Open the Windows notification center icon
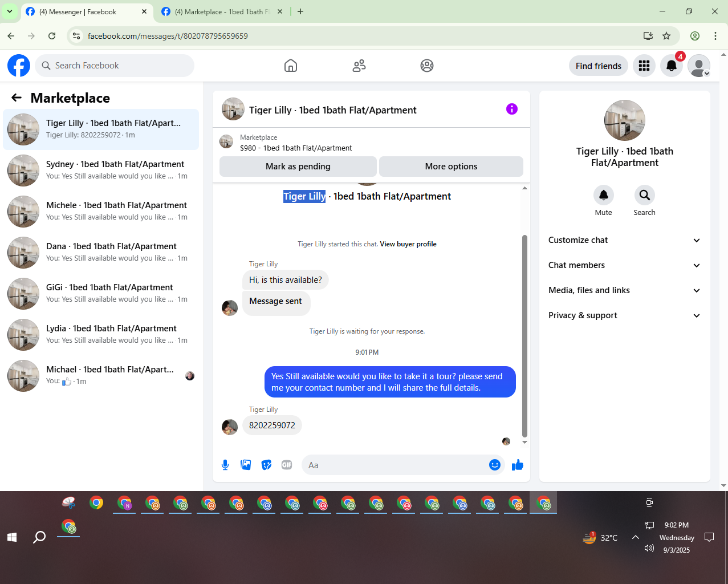The image size is (728, 584). [x=709, y=537]
